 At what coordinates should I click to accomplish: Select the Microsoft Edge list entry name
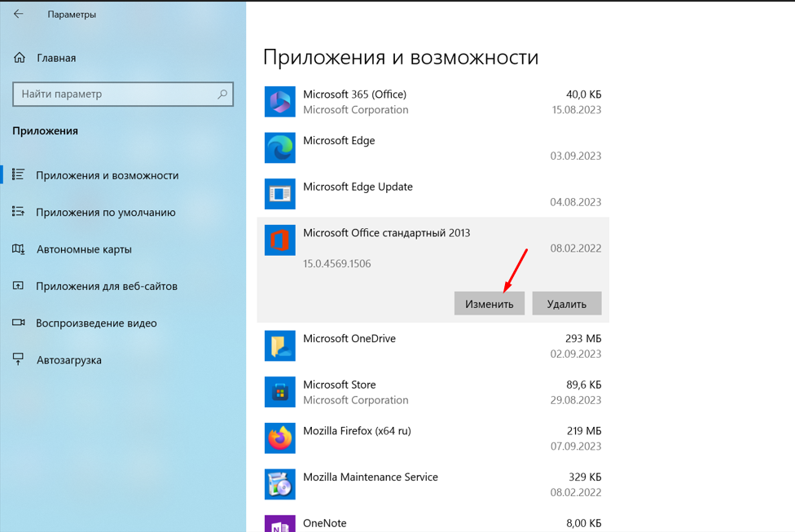click(339, 140)
